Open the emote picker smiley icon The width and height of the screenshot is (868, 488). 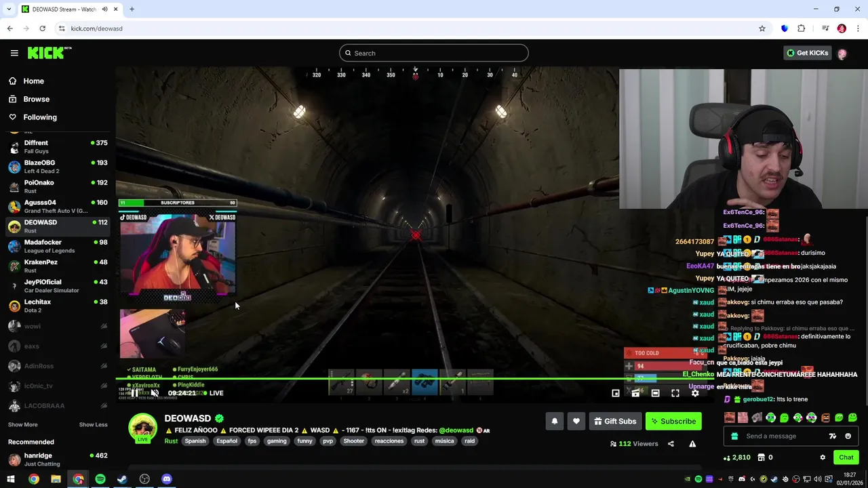(848, 436)
